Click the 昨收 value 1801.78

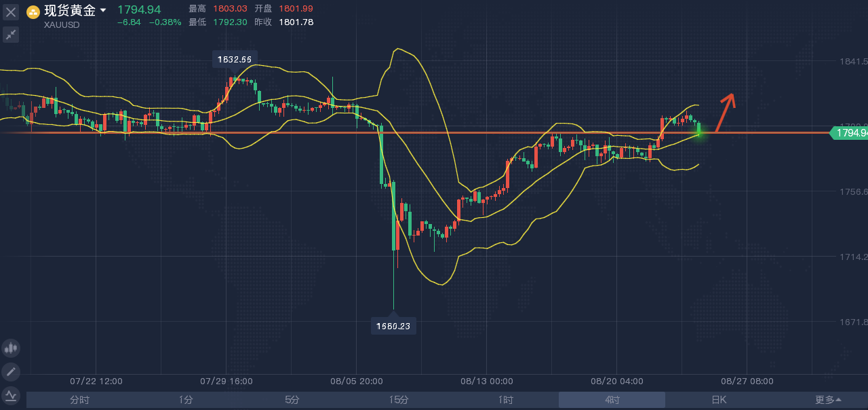(x=296, y=22)
